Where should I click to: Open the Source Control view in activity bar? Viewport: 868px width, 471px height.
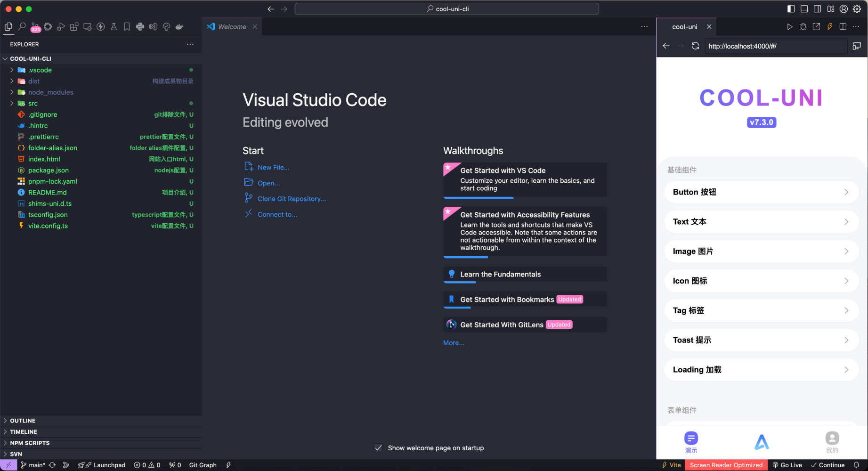click(35, 27)
